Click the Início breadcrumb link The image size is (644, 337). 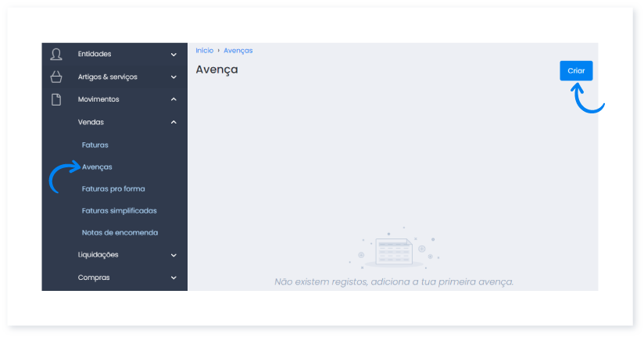pyautogui.click(x=204, y=51)
